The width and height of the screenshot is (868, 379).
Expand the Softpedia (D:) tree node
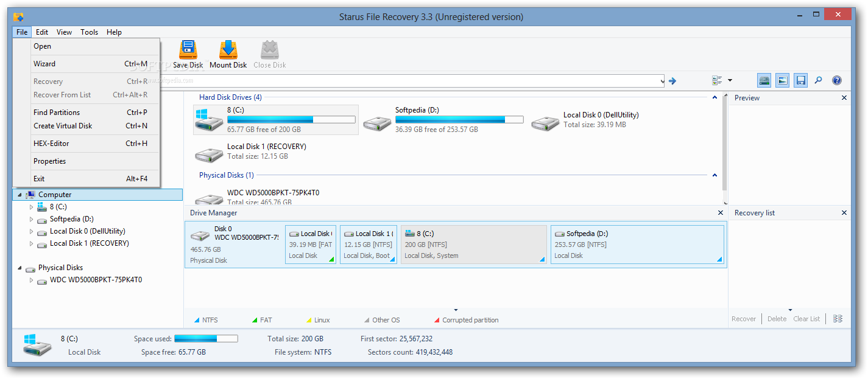(x=32, y=219)
